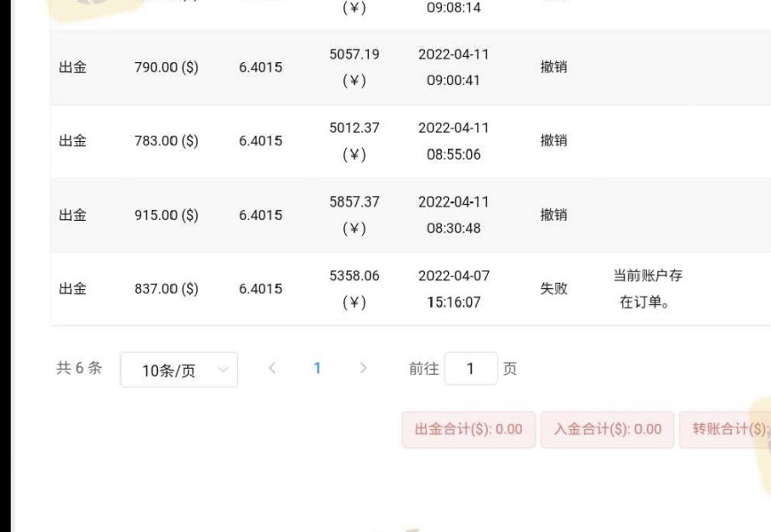Open the 10条/页 page size dropdown
Viewport: 771px width, 532px height.
tap(178, 371)
